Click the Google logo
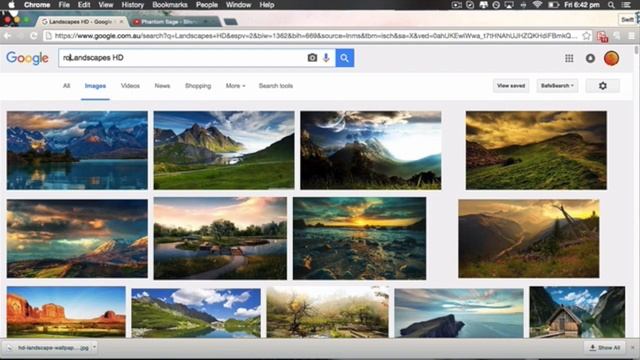This screenshot has width=640, height=360. coord(27,58)
